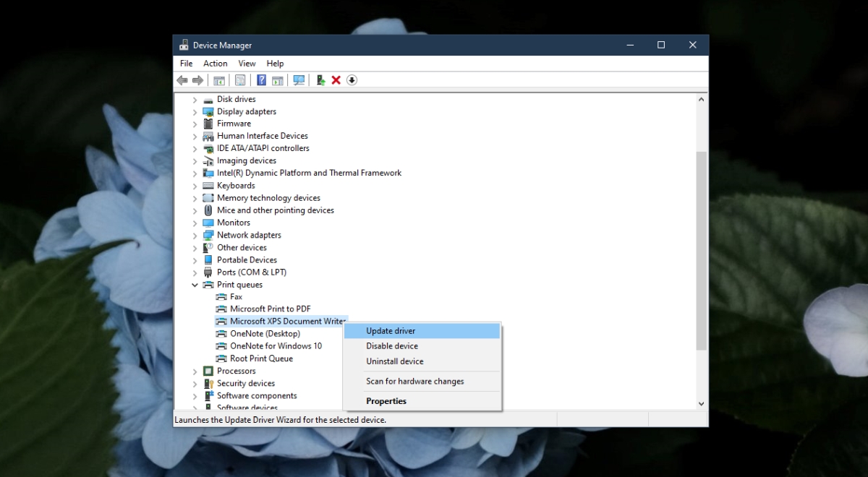
Task: Click the scrollbar down arrow
Action: click(701, 403)
